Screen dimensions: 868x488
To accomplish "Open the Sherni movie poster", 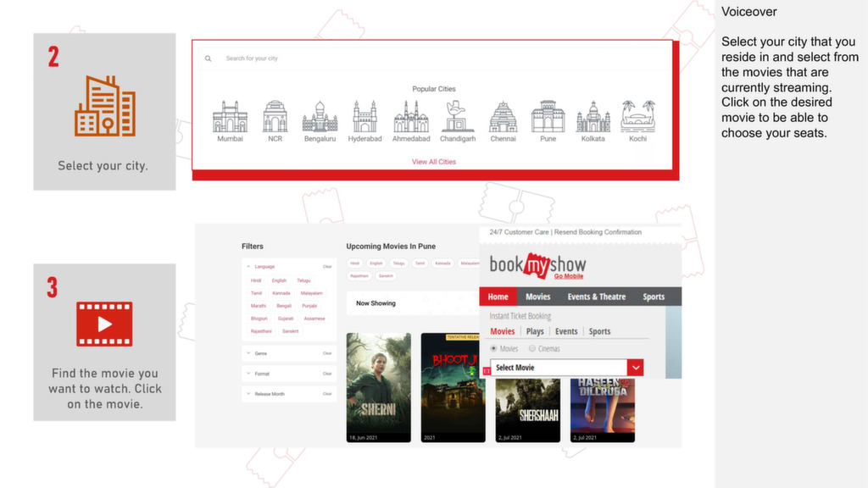I will point(378,387).
